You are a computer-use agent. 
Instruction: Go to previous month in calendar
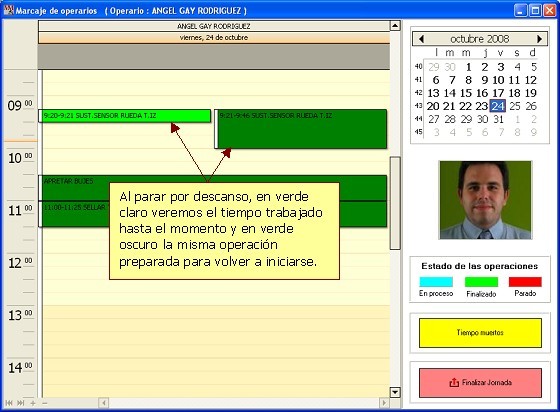[421, 39]
